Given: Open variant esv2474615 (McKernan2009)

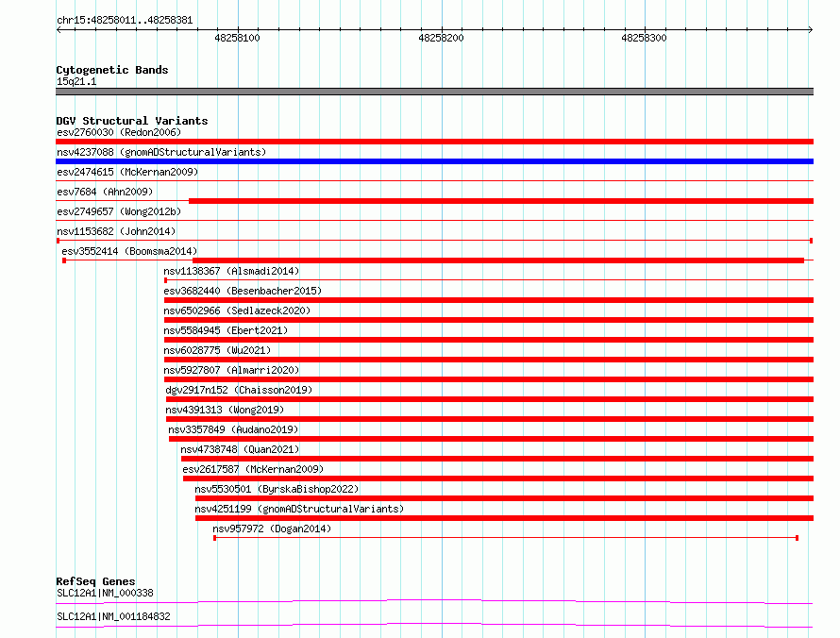Looking at the screenshot, I should (127, 172).
